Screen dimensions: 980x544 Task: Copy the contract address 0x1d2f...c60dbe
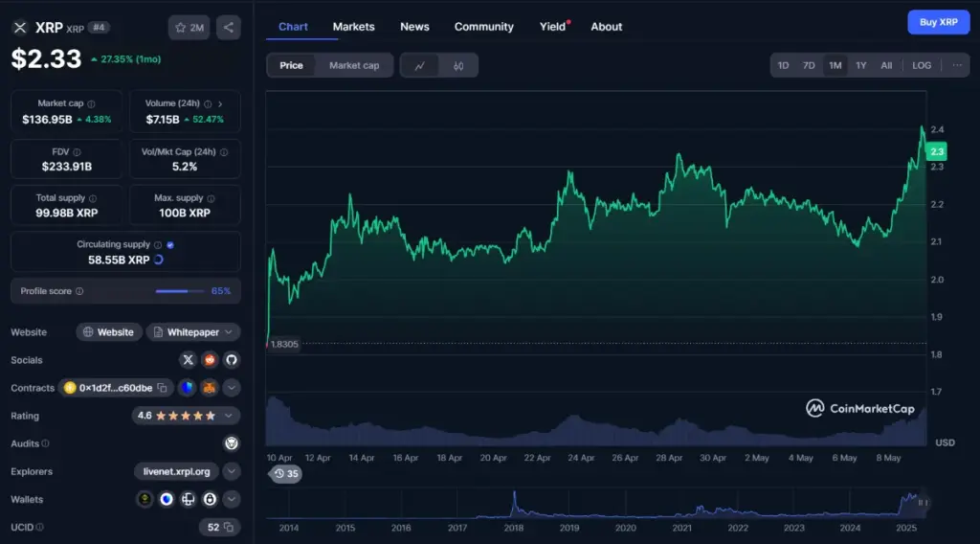tap(162, 388)
